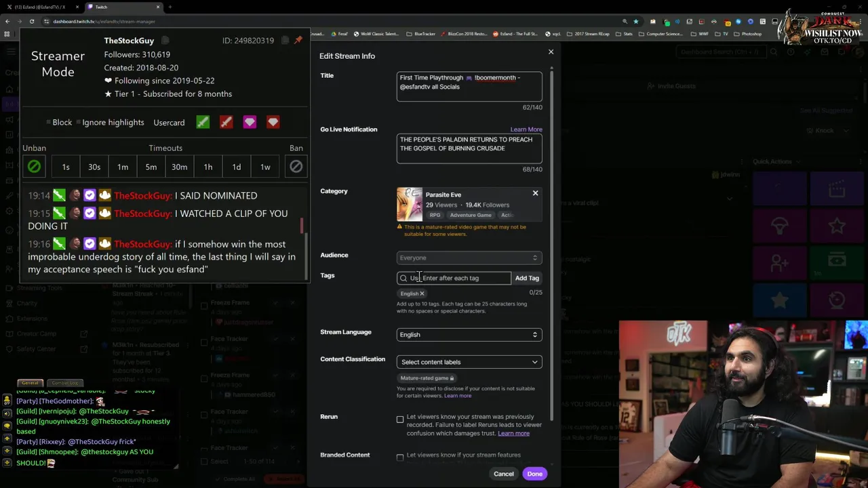Click the Cancel button

point(504,474)
